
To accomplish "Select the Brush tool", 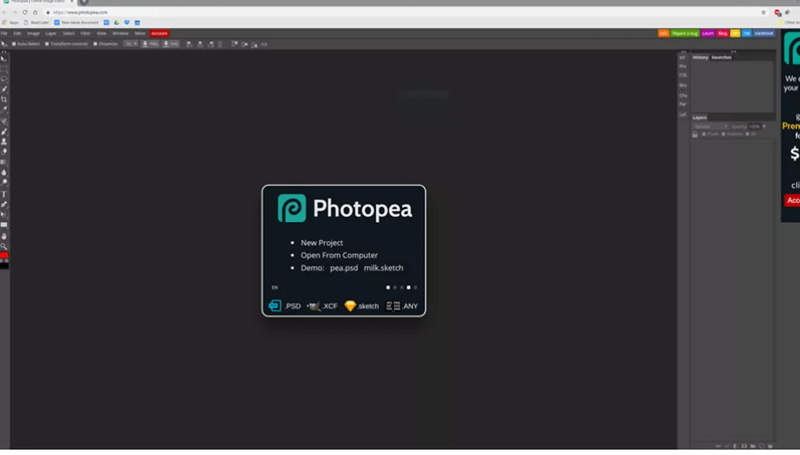I will click(4, 131).
